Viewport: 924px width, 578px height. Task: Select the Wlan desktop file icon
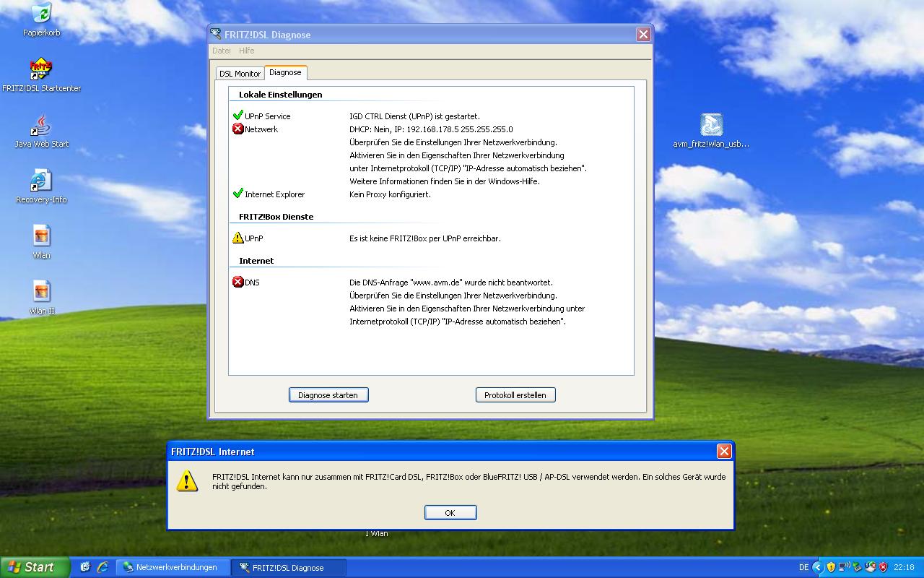click(41, 242)
